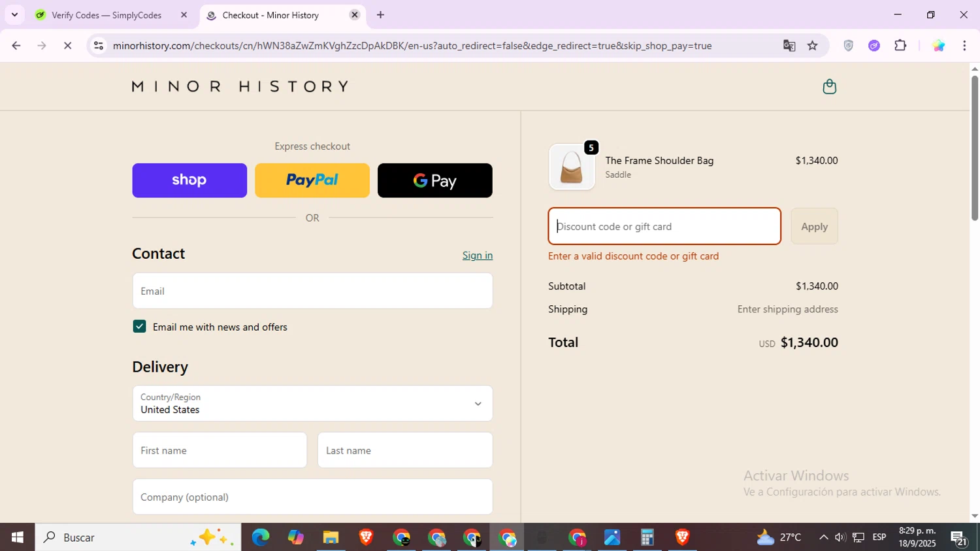Click the Minor History logo

240,86
